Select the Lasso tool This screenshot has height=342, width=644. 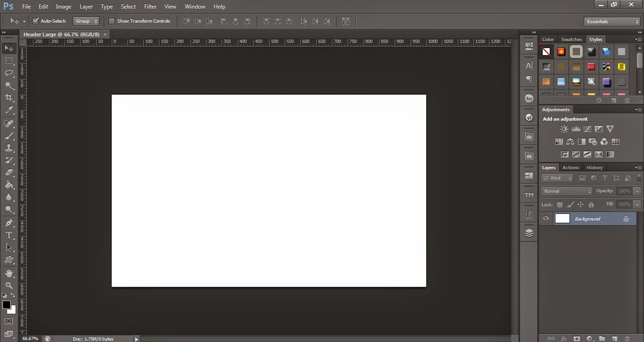click(9, 73)
